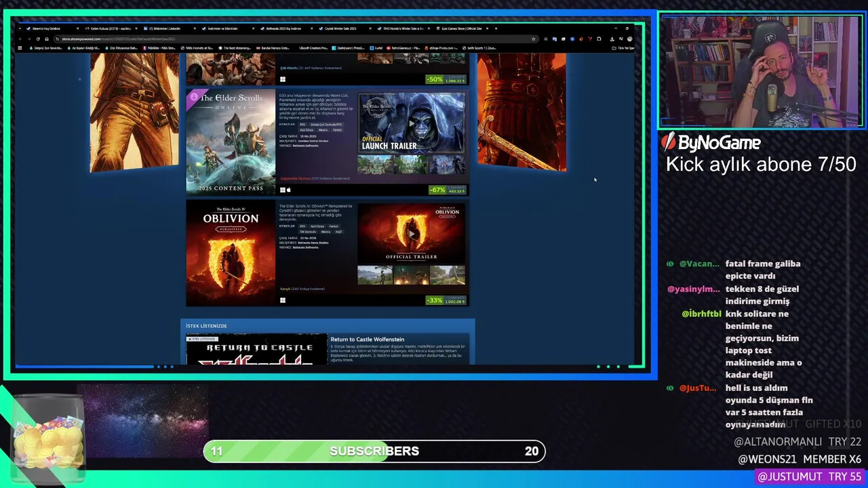Go back with the browser back arrow
This screenshot has width=868, height=488.
coord(21,39)
